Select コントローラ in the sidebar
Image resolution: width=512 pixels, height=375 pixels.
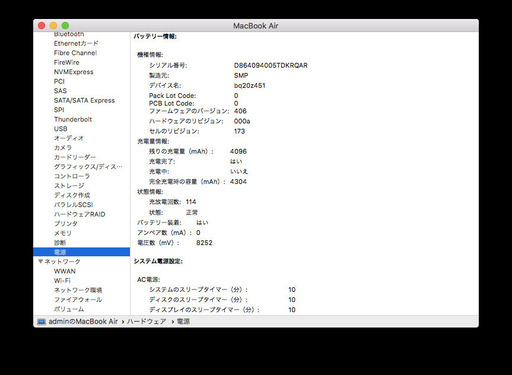click(72, 176)
